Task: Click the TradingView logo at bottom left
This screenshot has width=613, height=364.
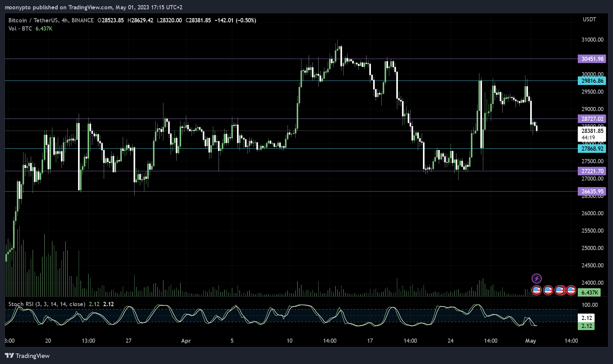Action: click(x=27, y=356)
